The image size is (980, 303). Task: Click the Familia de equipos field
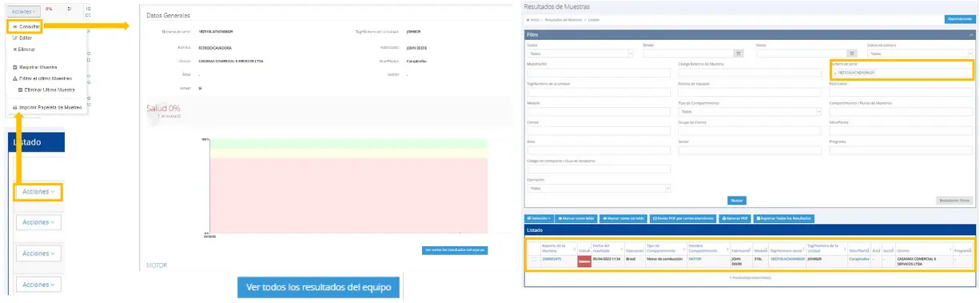[751, 92]
